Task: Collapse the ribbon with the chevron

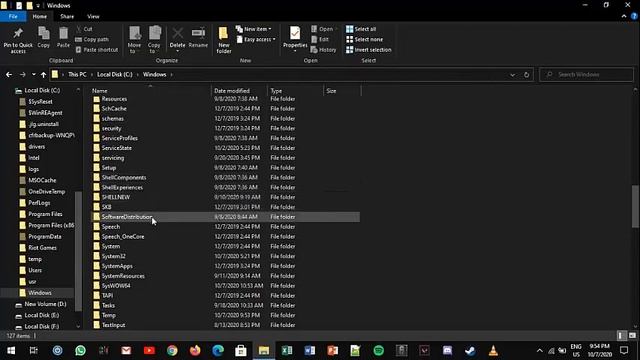Action: click(x=624, y=16)
